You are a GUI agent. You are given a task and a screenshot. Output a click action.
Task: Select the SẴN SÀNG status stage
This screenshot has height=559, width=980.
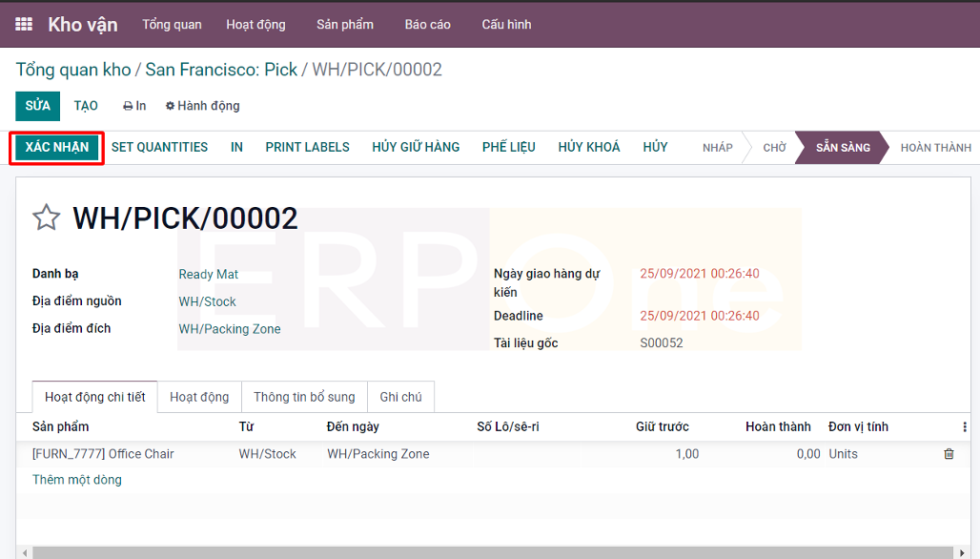point(843,148)
